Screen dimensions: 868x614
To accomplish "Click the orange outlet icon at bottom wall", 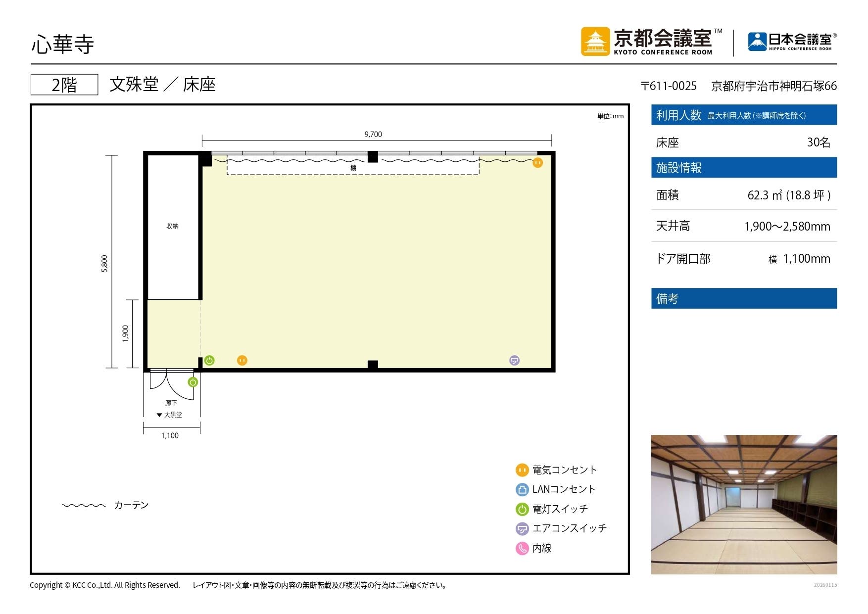I will [x=242, y=360].
